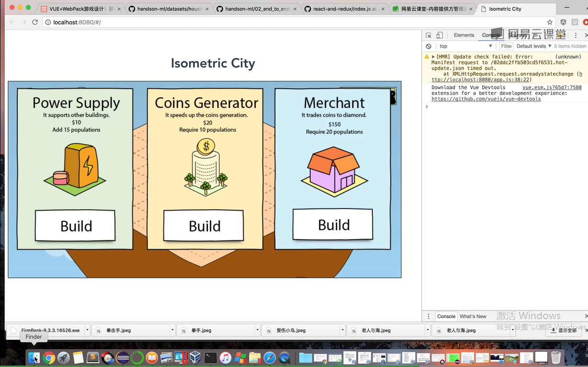
Task: Reload the page with the refresh icon
Action: [35, 22]
